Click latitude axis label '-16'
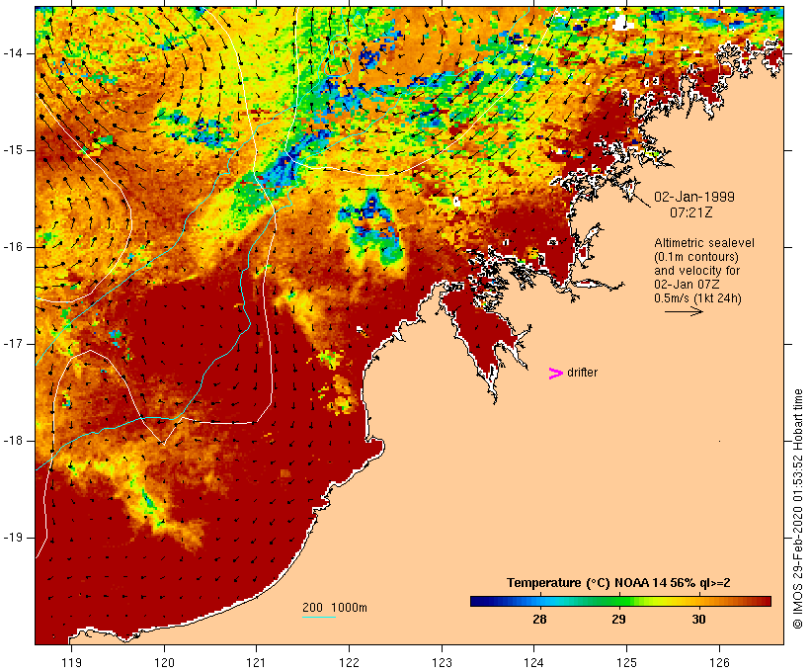Screen dimensions: 810x672 point(13,247)
